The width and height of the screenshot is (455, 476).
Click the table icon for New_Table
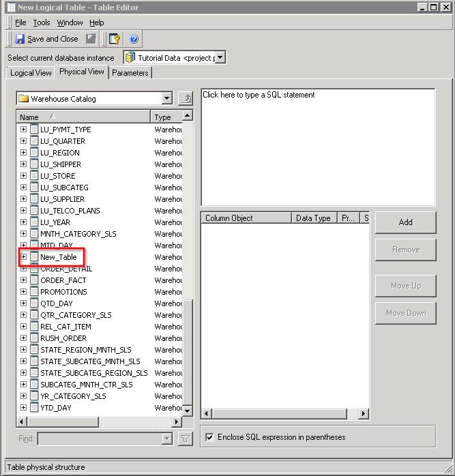pos(34,257)
